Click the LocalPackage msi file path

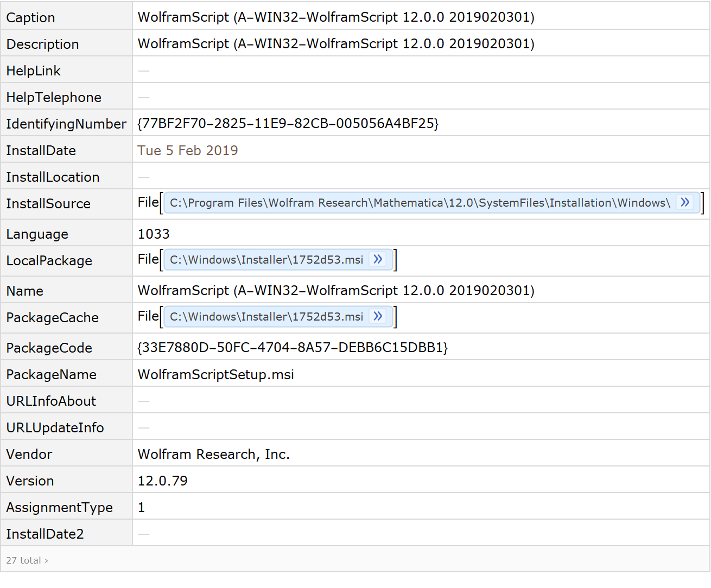point(266,260)
